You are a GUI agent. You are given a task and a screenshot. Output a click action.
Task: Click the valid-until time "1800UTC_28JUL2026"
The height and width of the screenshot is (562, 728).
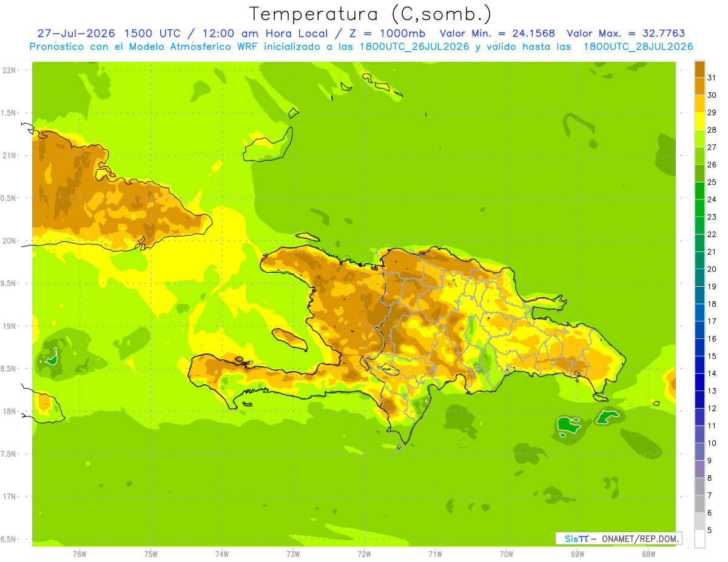(638, 47)
